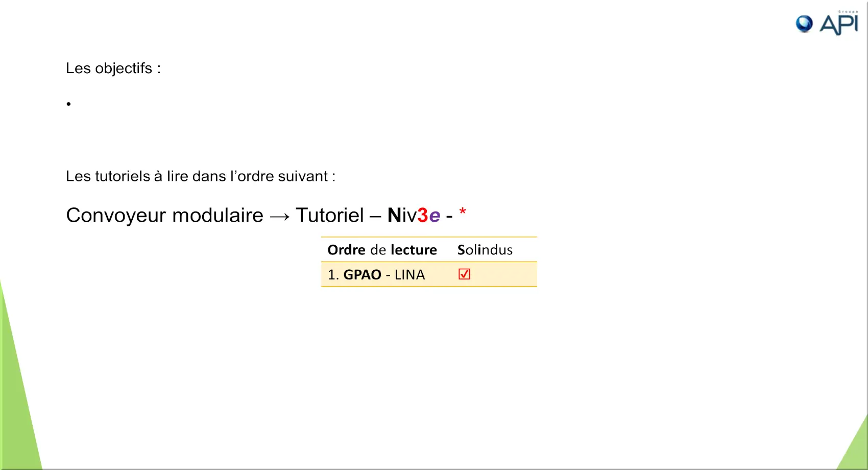Click the small Groupe text above API

(848, 12)
